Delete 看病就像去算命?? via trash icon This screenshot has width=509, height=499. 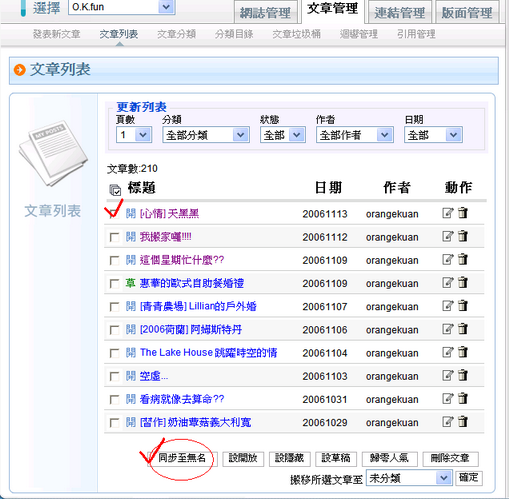[x=463, y=398]
